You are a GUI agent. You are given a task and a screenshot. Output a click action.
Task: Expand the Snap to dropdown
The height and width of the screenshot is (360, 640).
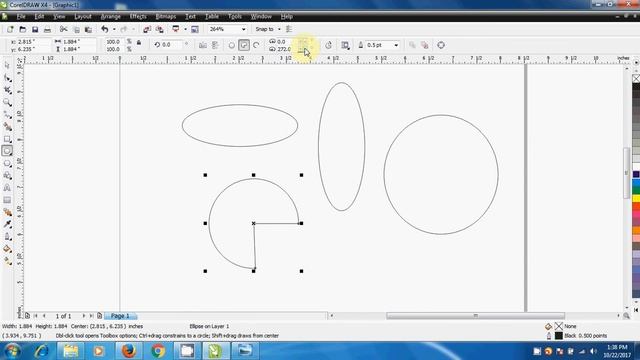279,29
